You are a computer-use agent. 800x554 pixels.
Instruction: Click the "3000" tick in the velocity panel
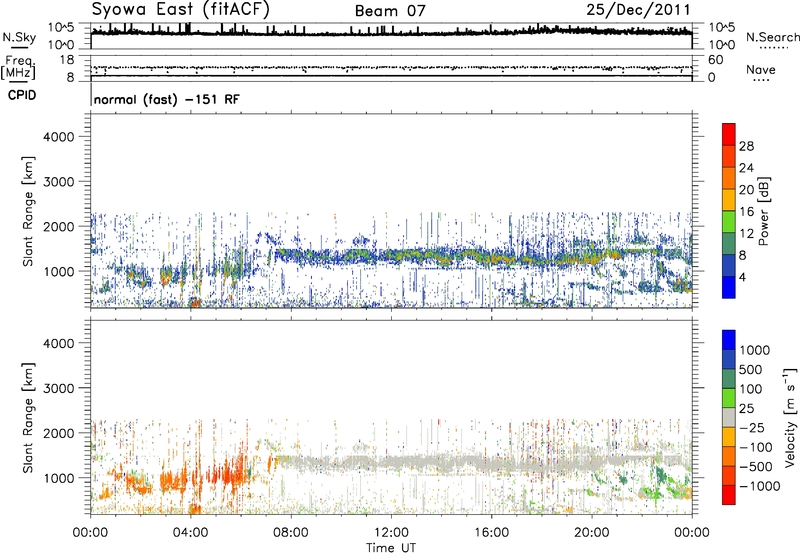point(59,388)
